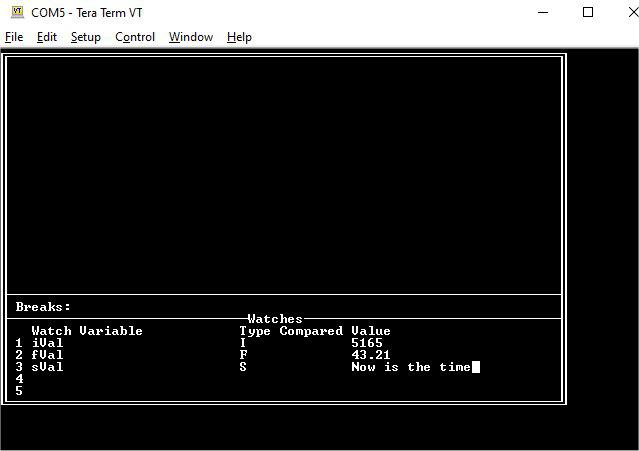
Task: Close the Tera Term window
Action: click(x=624, y=12)
